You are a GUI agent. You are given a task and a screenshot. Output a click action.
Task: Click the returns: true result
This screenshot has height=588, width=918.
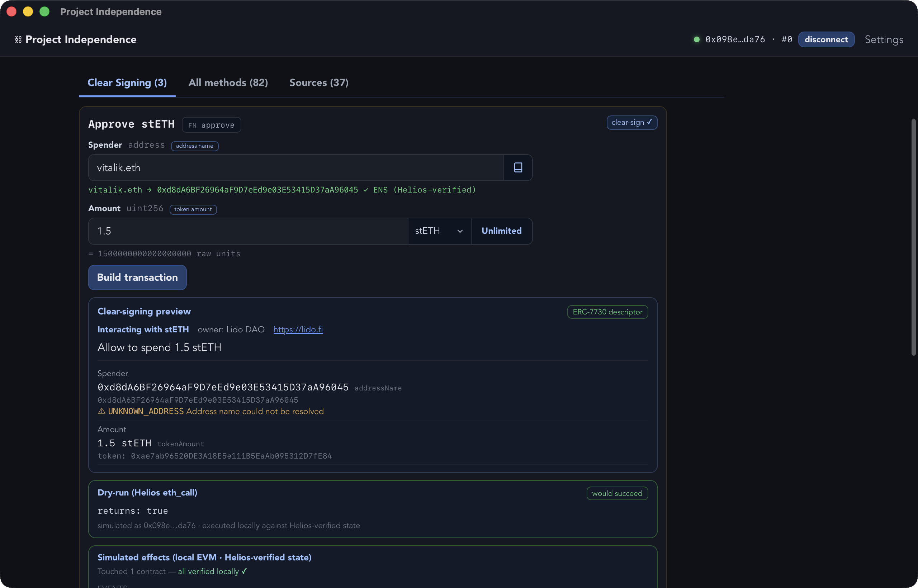click(133, 511)
